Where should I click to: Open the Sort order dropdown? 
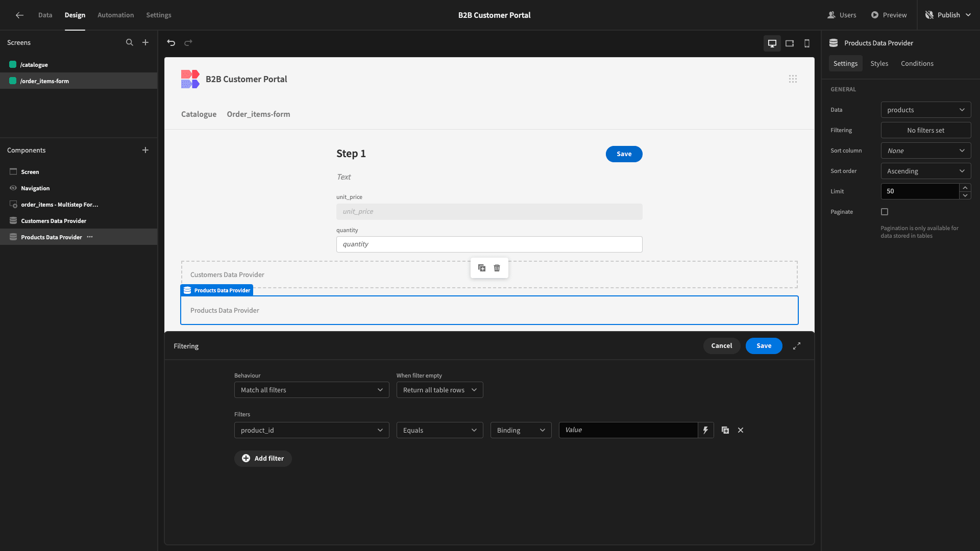(926, 171)
